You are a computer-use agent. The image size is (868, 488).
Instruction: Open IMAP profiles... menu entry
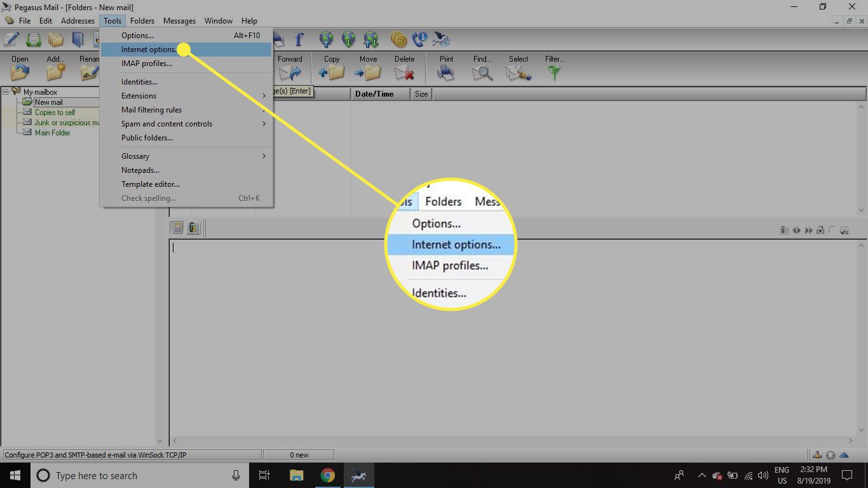[x=187, y=64]
